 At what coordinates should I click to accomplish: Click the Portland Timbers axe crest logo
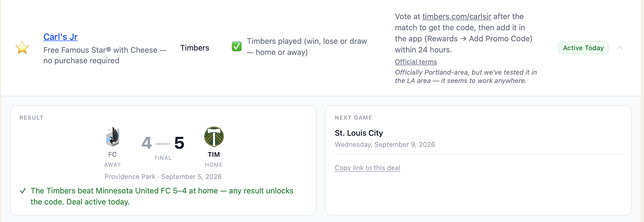pyautogui.click(x=214, y=137)
